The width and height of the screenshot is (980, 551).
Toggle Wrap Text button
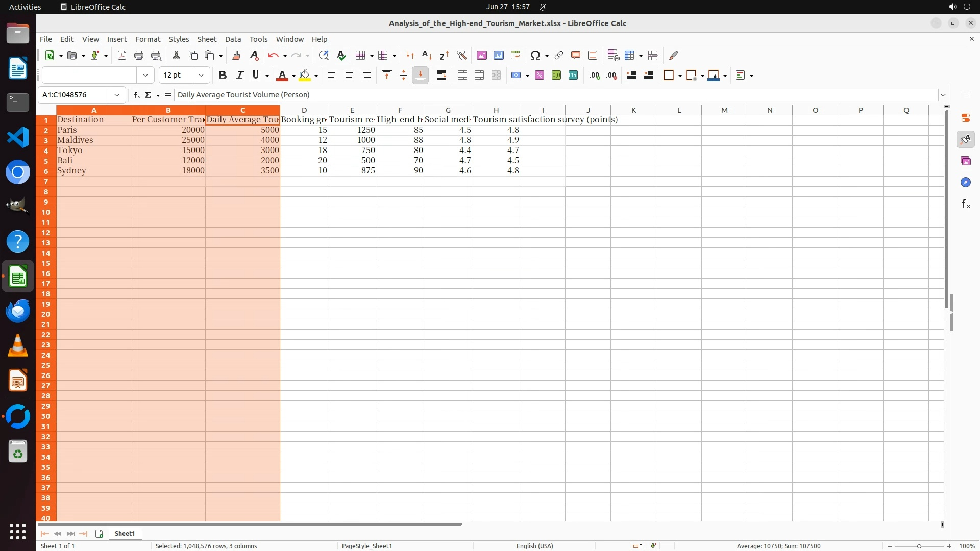442,76
